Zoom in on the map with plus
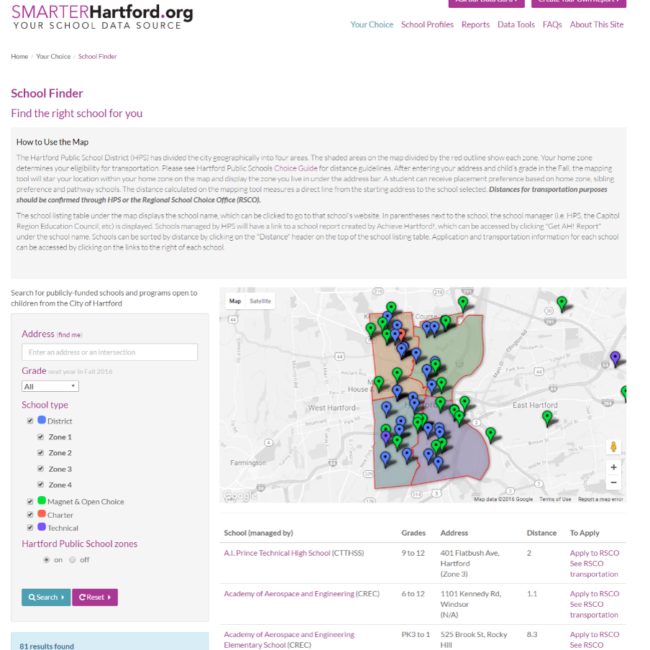 pos(614,467)
